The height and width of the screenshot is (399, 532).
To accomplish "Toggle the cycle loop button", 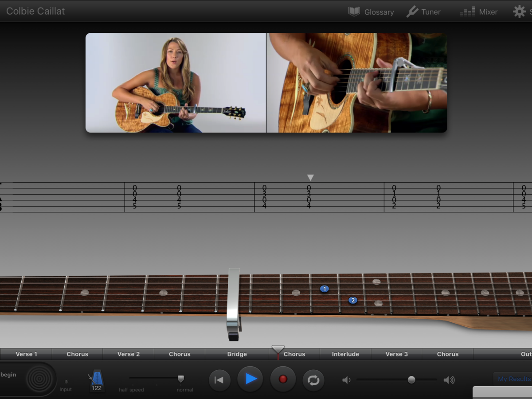I will pos(313,380).
